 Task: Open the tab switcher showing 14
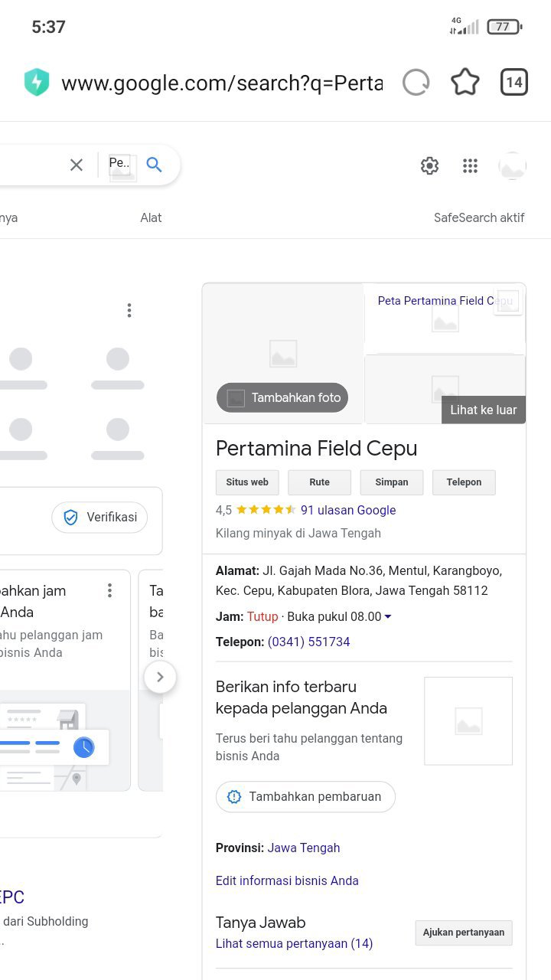click(x=514, y=83)
